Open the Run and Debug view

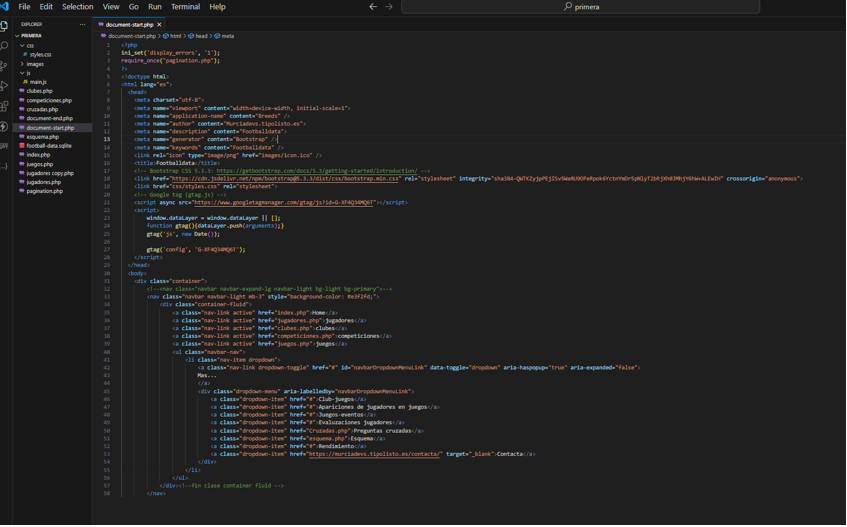click(5, 86)
